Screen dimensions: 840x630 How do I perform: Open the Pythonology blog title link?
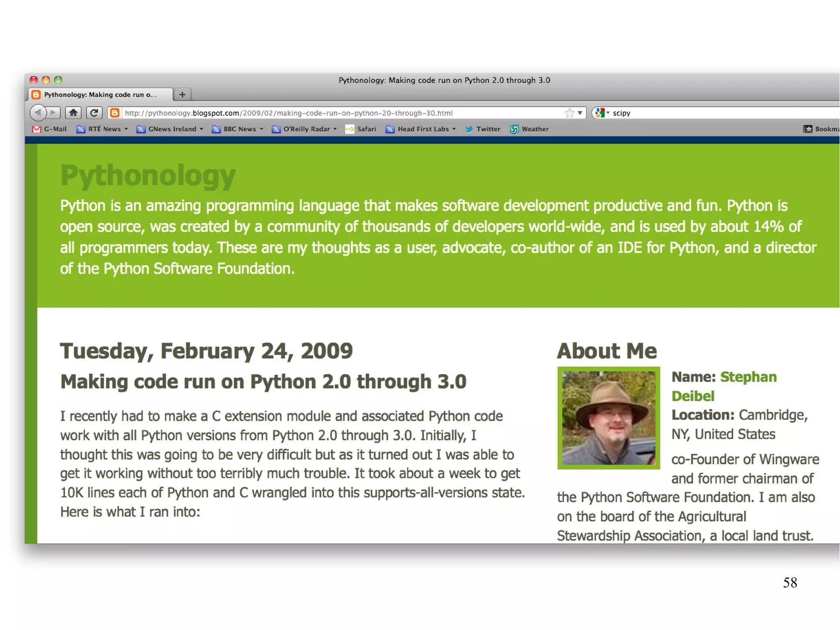pos(148,176)
